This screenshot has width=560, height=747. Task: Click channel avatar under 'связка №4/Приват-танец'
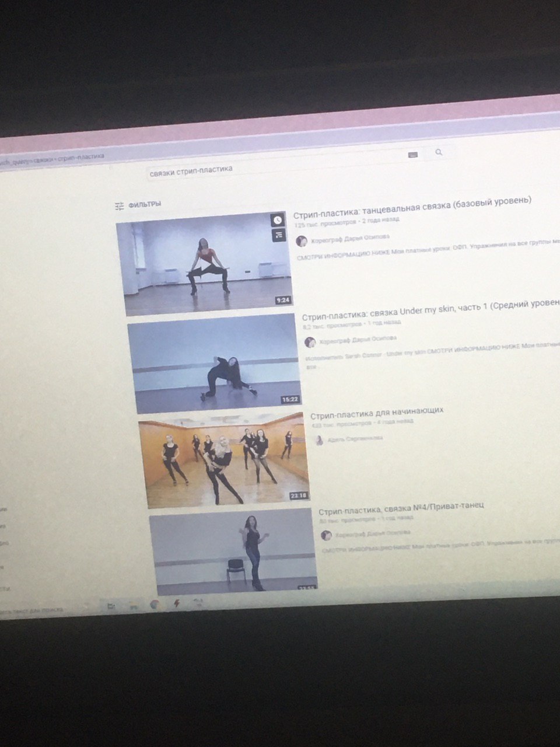(327, 535)
